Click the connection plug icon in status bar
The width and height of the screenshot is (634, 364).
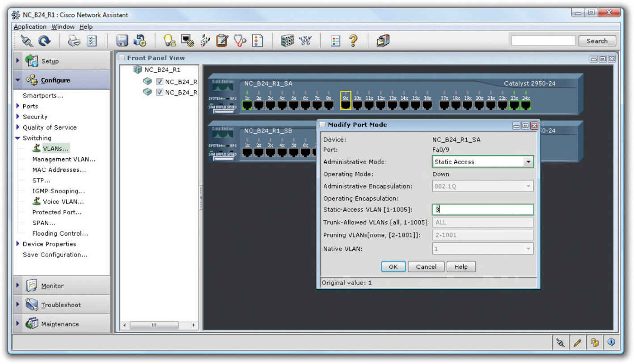tap(561, 343)
